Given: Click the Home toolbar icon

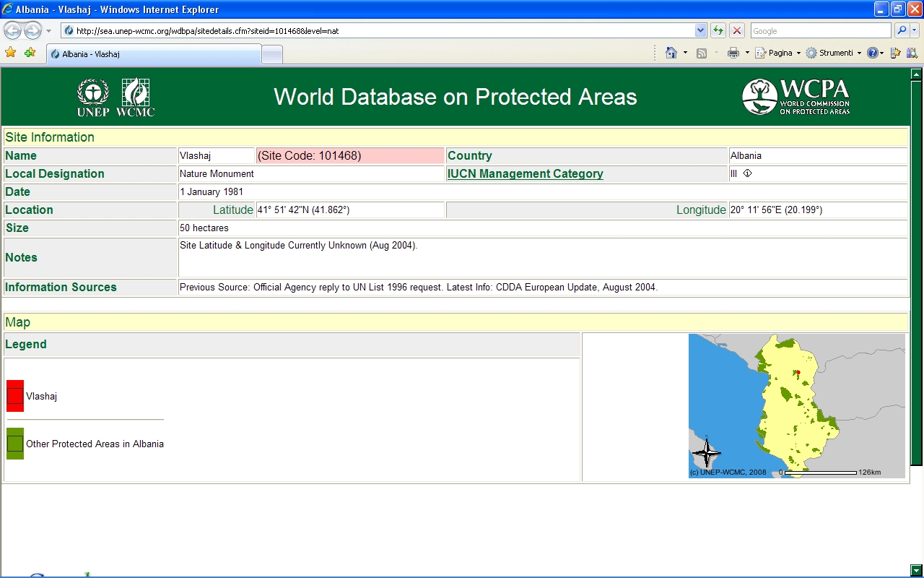Looking at the screenshot, I should 671,53.
